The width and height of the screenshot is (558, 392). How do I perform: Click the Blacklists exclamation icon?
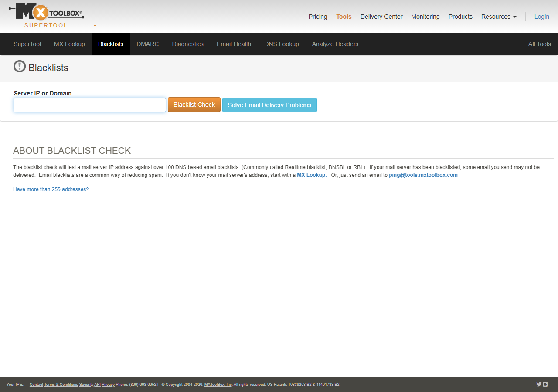20,66
